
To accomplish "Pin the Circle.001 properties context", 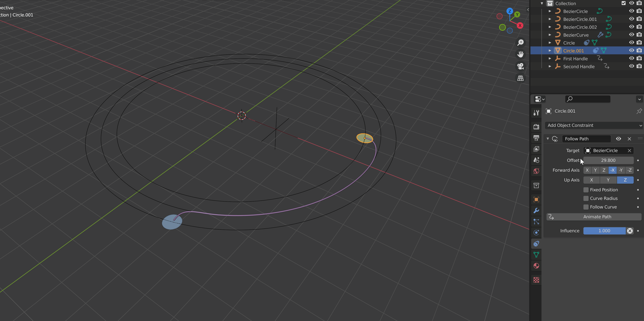I will click(x=639, y=111).
